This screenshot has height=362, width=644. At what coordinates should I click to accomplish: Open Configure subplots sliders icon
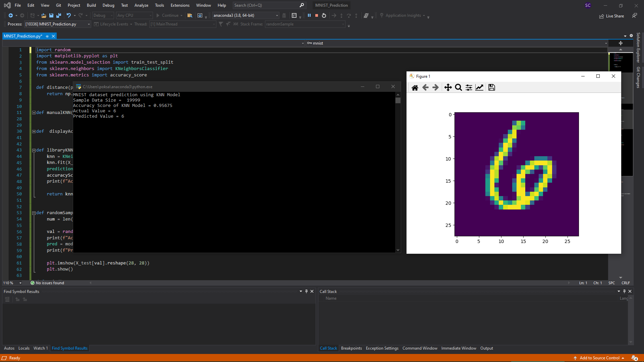pos(469,87)
